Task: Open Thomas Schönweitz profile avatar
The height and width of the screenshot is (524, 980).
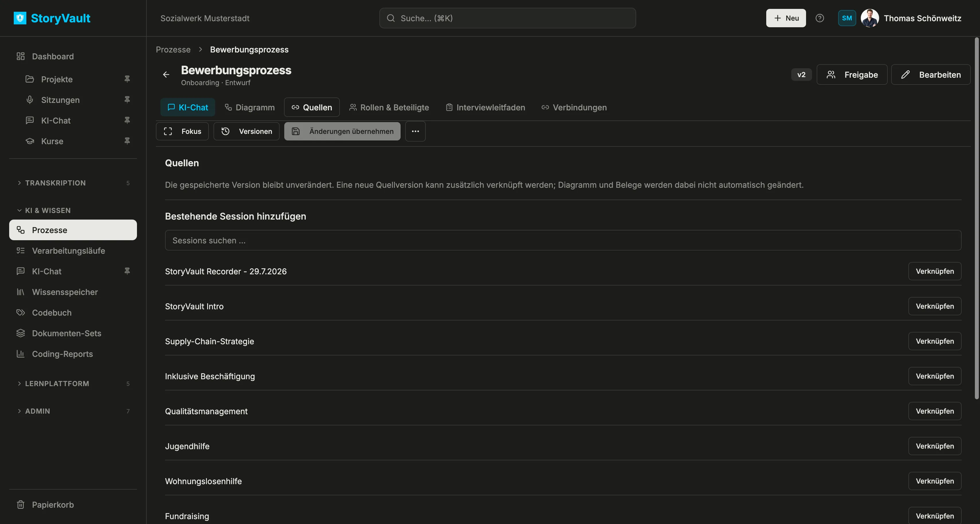Action: [x=870, y=18]
